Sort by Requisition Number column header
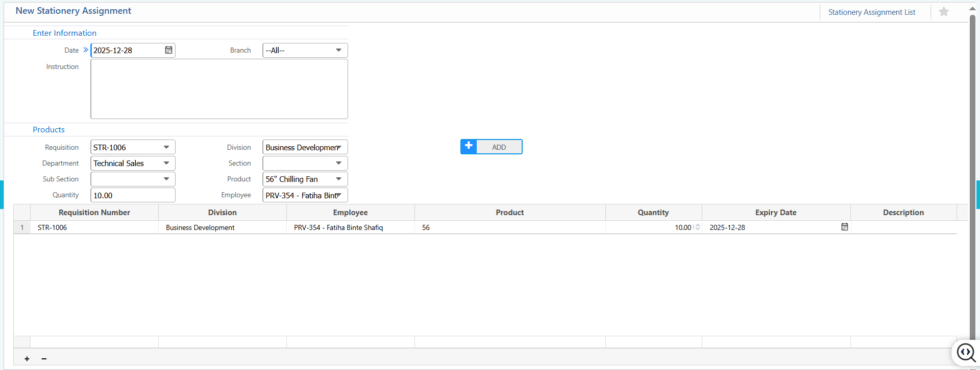 (94, 213)
